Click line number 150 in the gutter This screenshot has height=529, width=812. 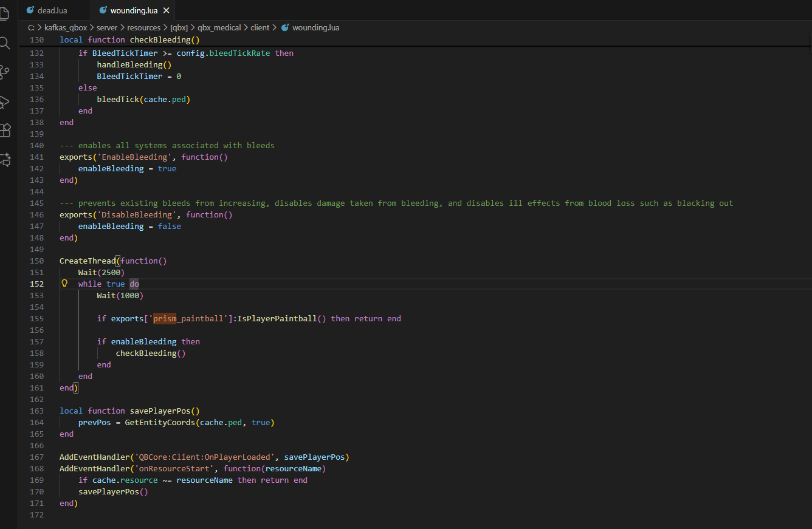pyautogui.click(x=37, y=261)
